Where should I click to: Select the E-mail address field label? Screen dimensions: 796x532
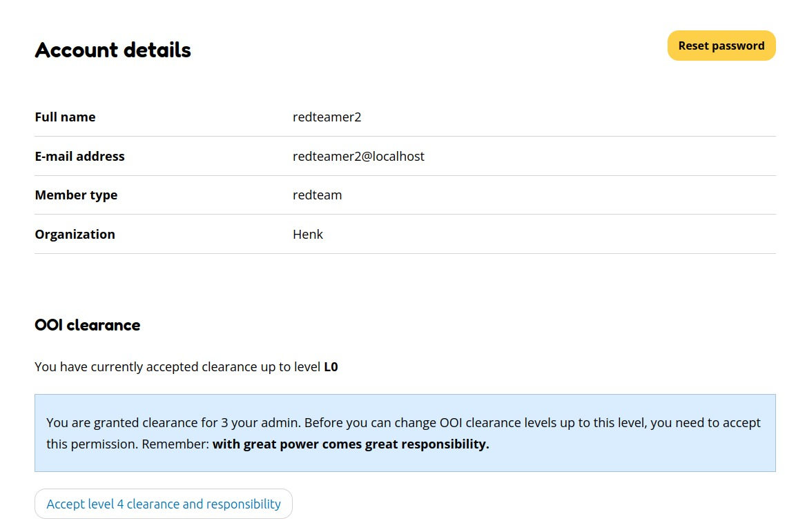tap(79, 156)
